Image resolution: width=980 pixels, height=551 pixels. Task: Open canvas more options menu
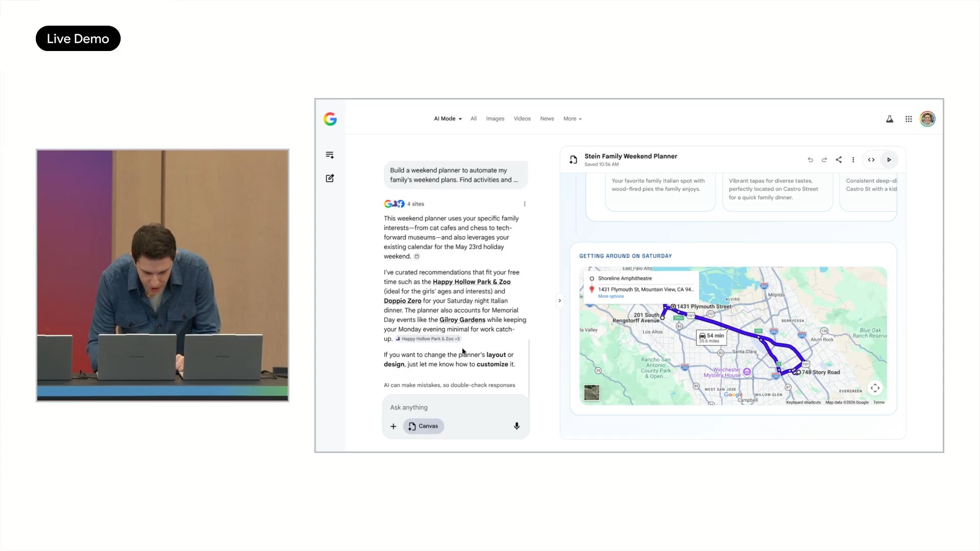(853, 160)
